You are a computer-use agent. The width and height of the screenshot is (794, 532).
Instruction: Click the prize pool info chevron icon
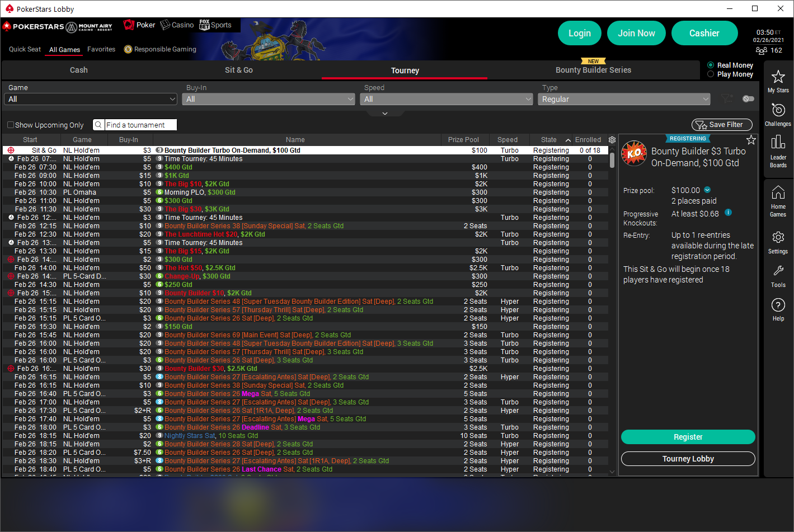707,190
